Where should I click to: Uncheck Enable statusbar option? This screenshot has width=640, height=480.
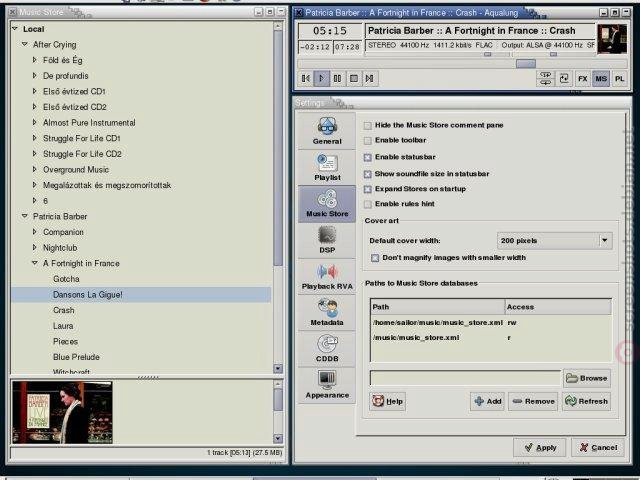368,158
